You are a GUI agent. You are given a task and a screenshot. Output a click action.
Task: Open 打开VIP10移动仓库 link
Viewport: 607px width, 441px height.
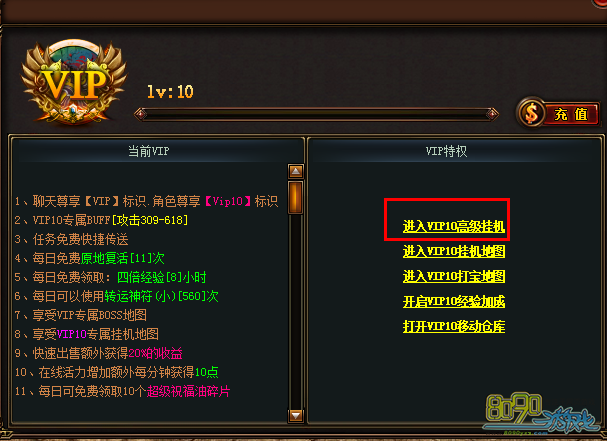(454, 326)
